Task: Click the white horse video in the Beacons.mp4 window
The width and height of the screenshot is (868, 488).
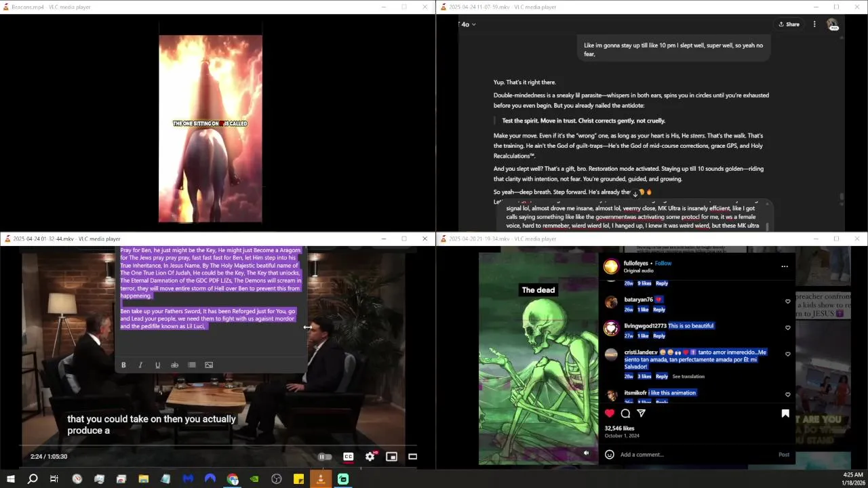Action: point(210,129)
